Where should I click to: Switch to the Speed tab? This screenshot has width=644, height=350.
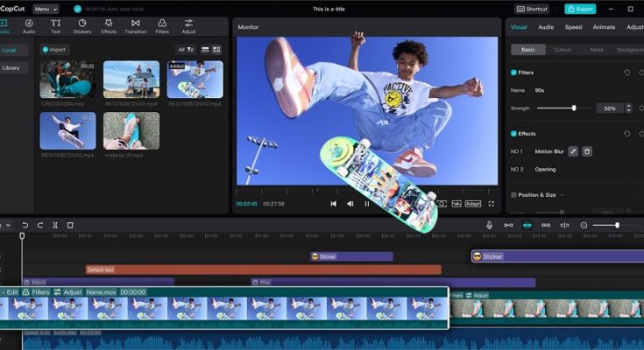coord(573,27)
